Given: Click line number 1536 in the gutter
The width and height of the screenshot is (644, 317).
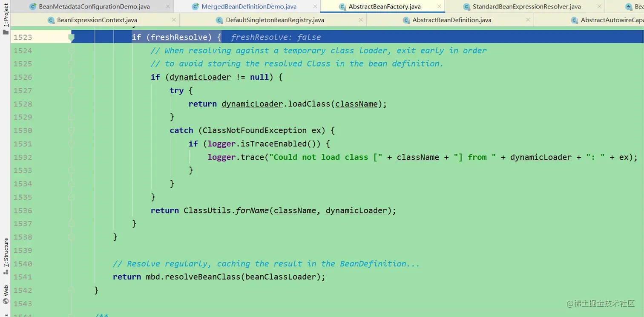Looking at the screenshot, I should pos(23,210).
